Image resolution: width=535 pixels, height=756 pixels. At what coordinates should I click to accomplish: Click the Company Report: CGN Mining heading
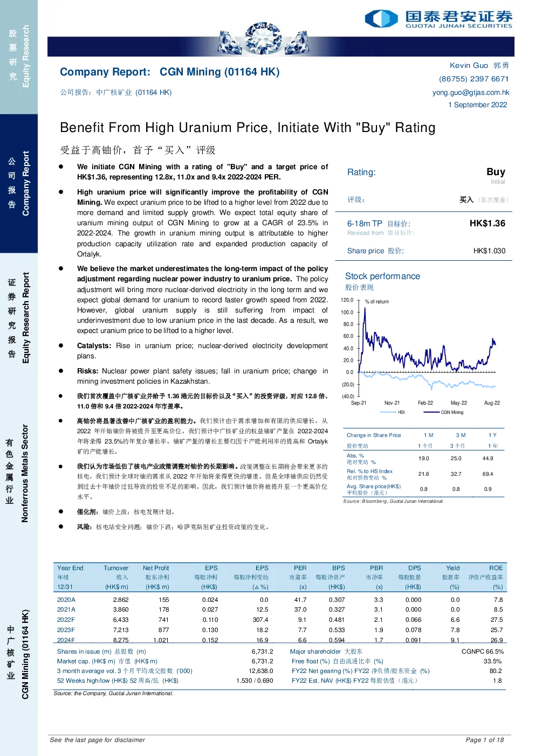(169, 72)
